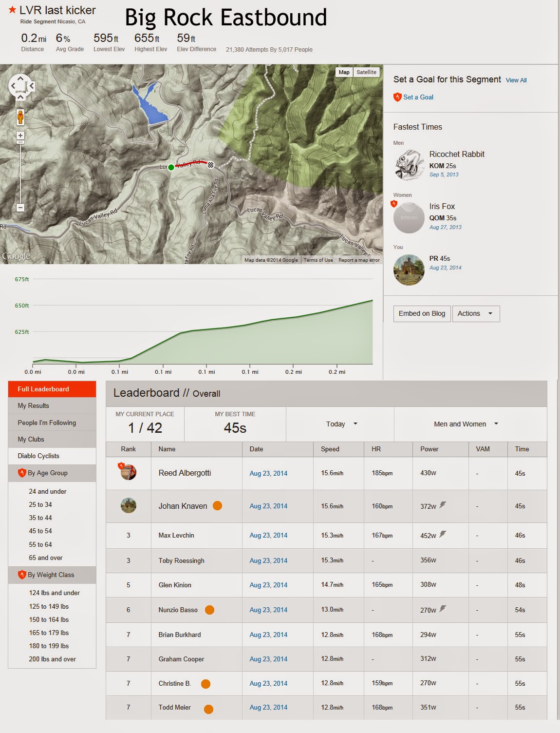Viewport: 560px width, 733px height.
Task: Click the orange dot next to Todd Meier
Action: pyautogui.click(x=208, y=709)
